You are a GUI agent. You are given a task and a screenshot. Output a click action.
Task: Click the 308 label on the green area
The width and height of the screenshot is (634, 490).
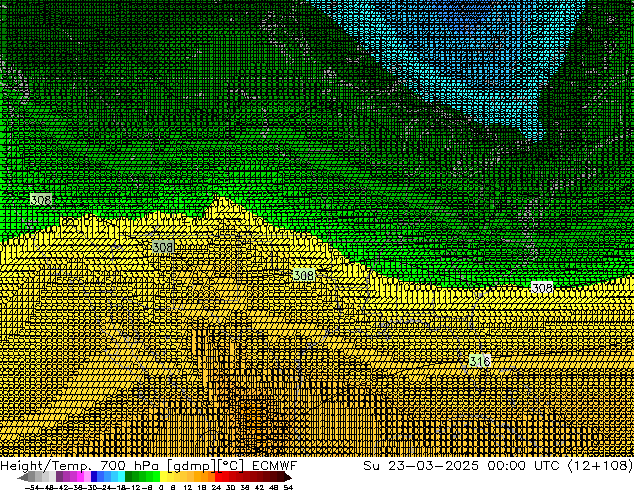[x=41, y=200]
